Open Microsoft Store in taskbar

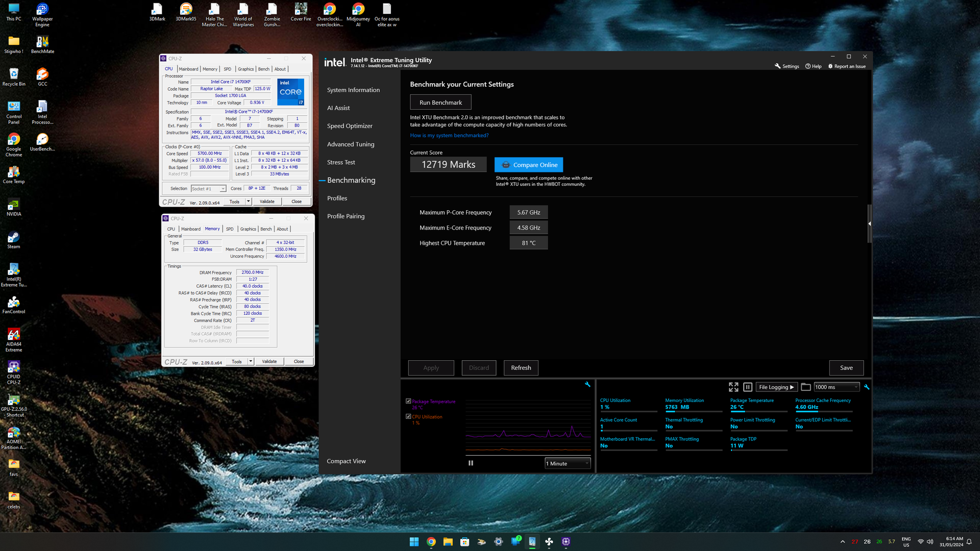click(465, 542)
